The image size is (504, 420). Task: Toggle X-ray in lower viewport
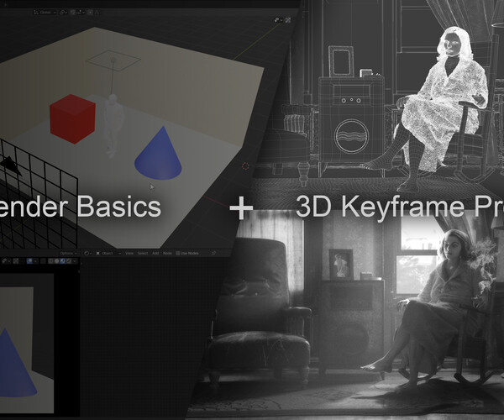(x=43, y=261)
